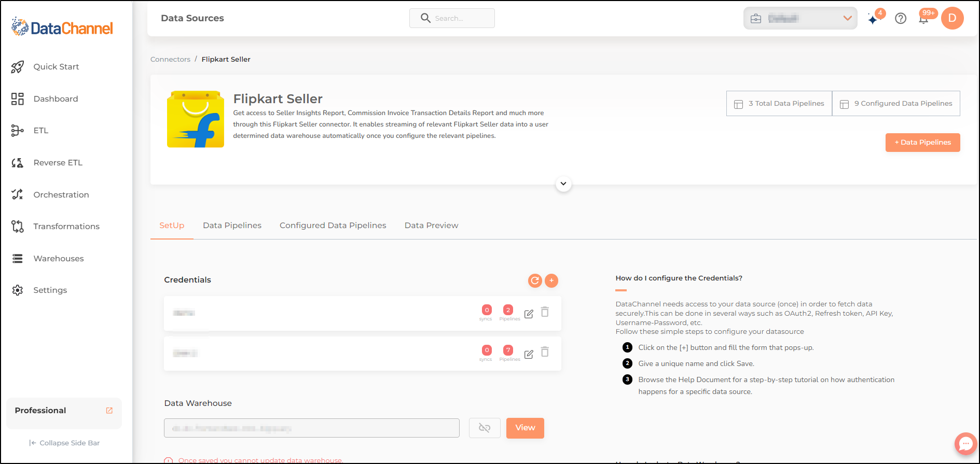The width and height of the screenshot is (980, 464).
Task: Open Quick Start from the sidebar
Action: click(x=56, y=67)
